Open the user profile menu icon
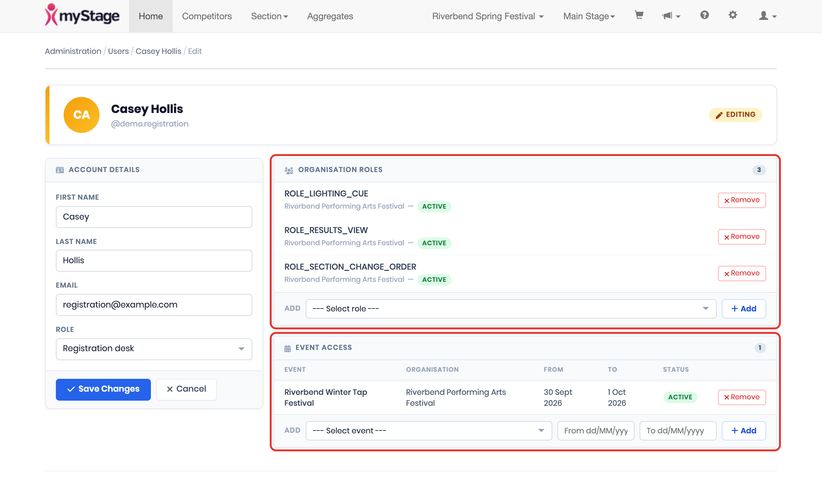Viewport: 822px width, 504px height. pyautogui.click(x=767, y=16)
